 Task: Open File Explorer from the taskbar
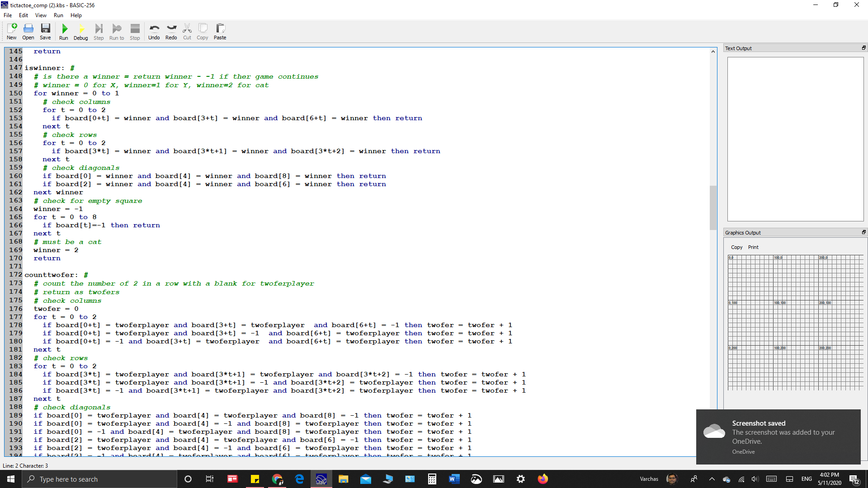click(x=344, y=479)
